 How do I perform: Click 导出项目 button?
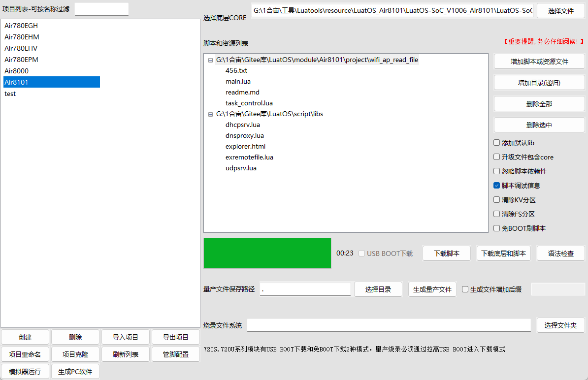coord(176,337)
